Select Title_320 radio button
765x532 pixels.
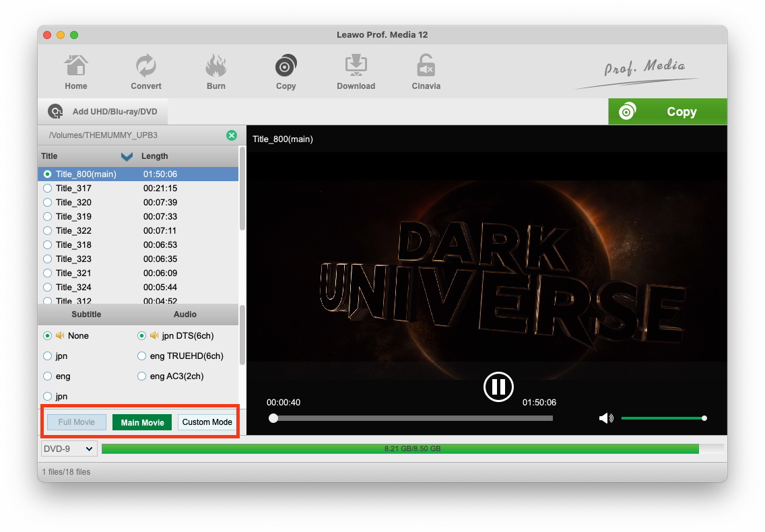[x=47, y=203]
